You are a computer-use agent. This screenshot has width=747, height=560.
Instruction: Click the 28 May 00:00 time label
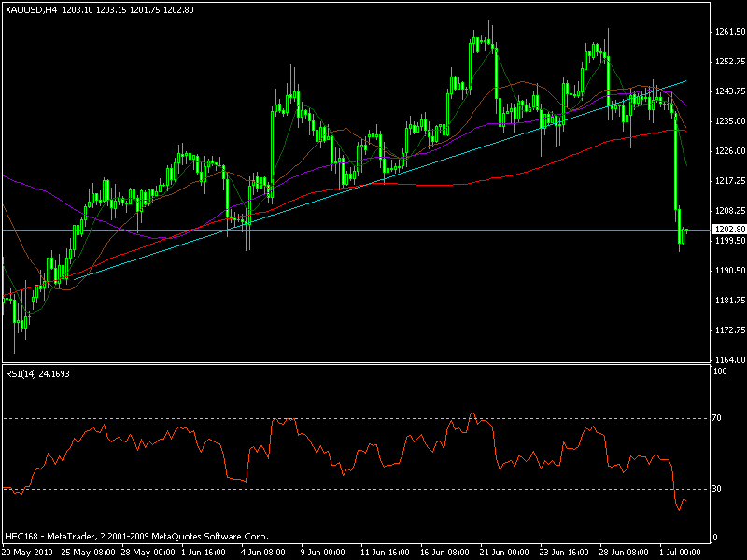[x=148, y=553]
